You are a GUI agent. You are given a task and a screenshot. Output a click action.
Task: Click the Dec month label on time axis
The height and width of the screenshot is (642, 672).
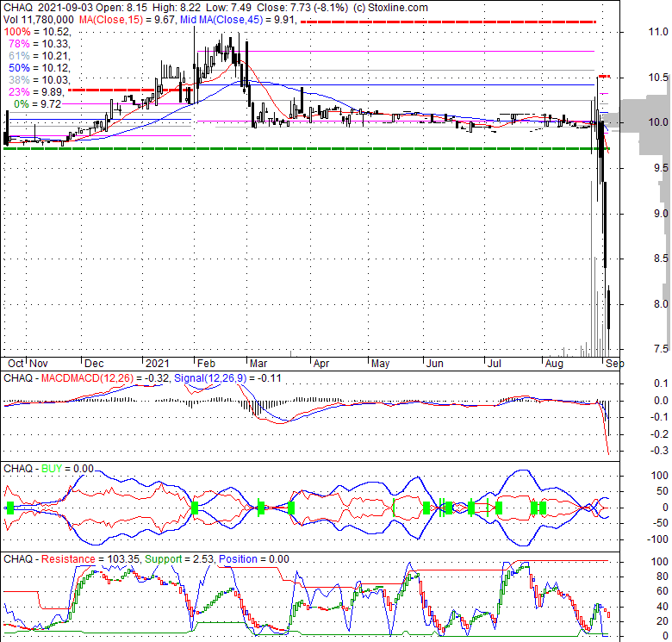point(94,364)
